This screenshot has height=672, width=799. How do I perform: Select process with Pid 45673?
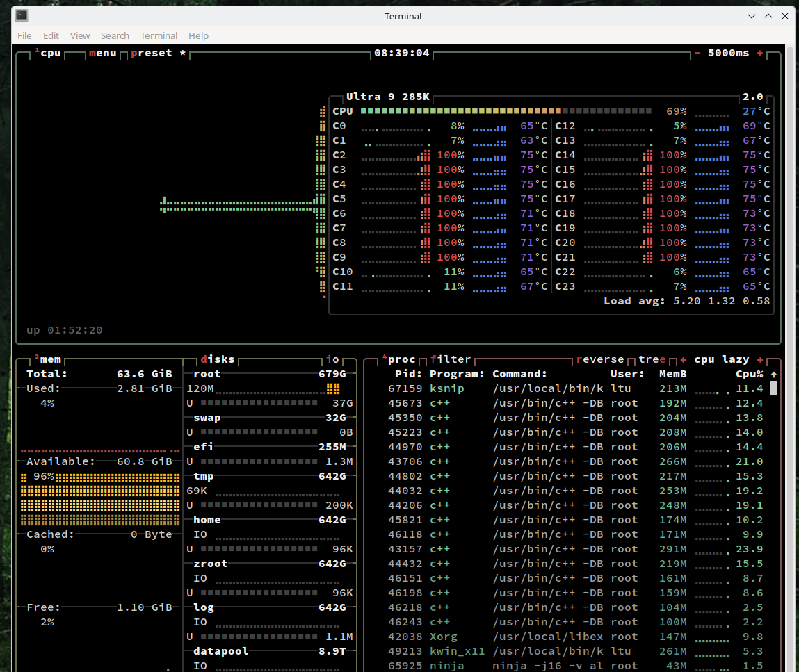point(575,403)
